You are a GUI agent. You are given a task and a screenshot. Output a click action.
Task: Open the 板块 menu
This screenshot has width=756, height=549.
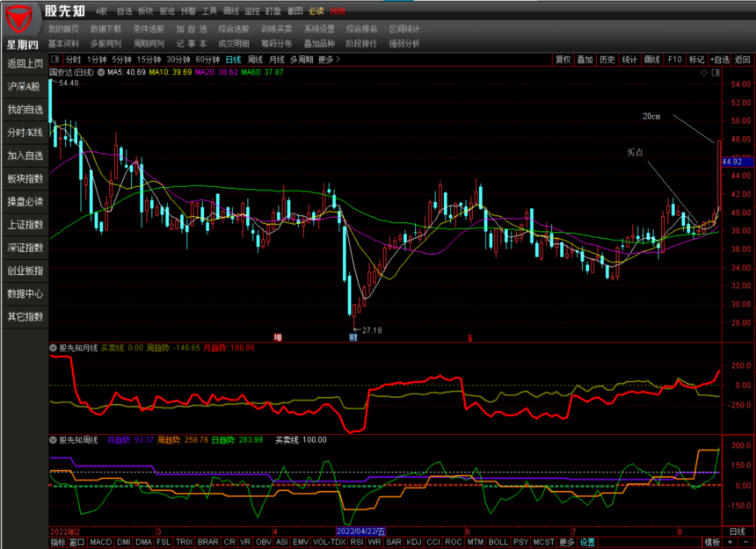point(145,11)
